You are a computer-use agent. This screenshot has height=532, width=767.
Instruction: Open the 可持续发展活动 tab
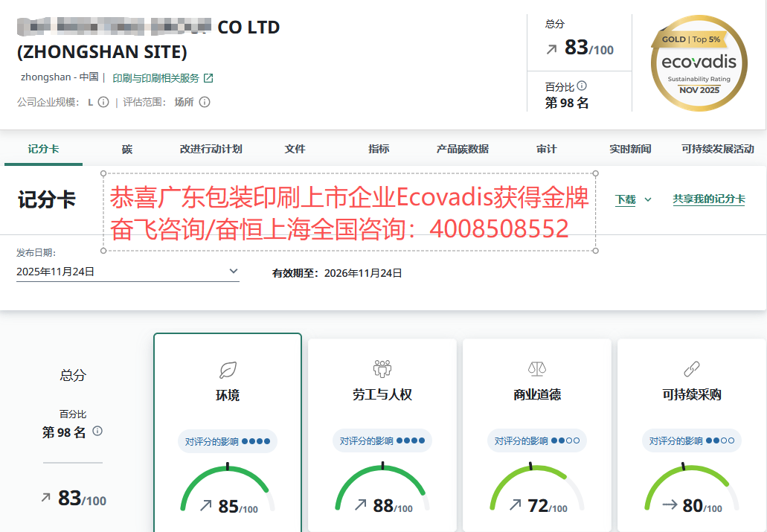[x=718, y=149]
